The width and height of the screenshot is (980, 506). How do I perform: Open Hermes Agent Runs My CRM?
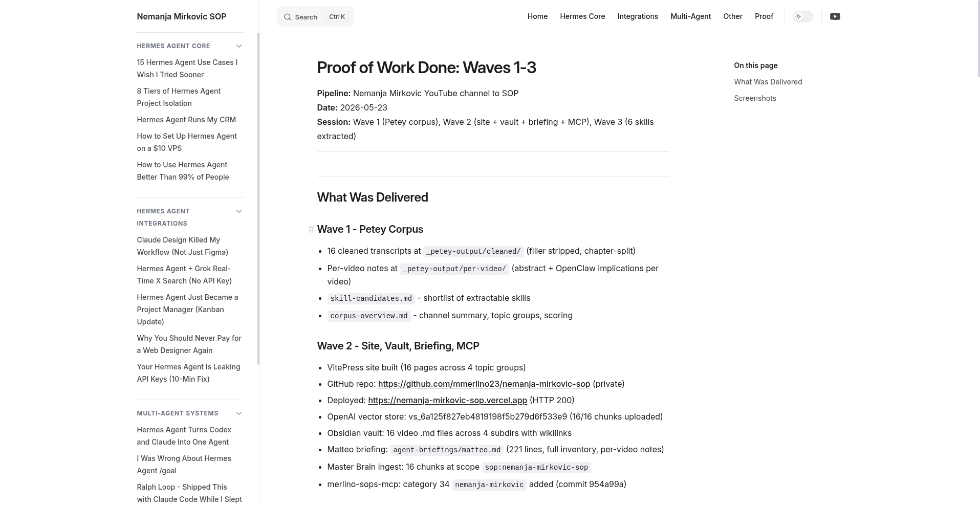tap(186, 120)
